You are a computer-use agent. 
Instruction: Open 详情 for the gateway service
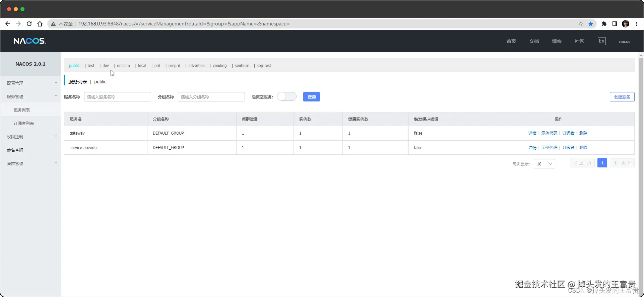tap(532, 133)
